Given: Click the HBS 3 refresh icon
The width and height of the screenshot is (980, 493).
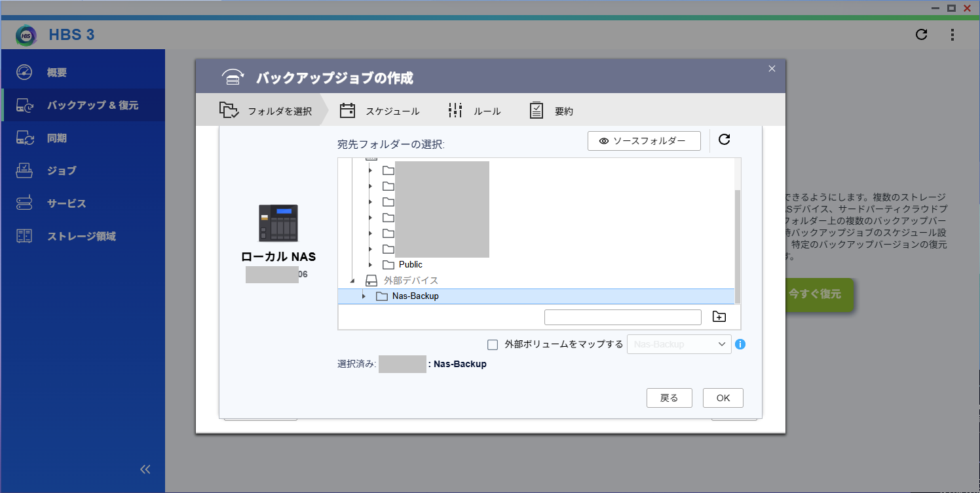Looking at the screenshot, I should (921, 35).
